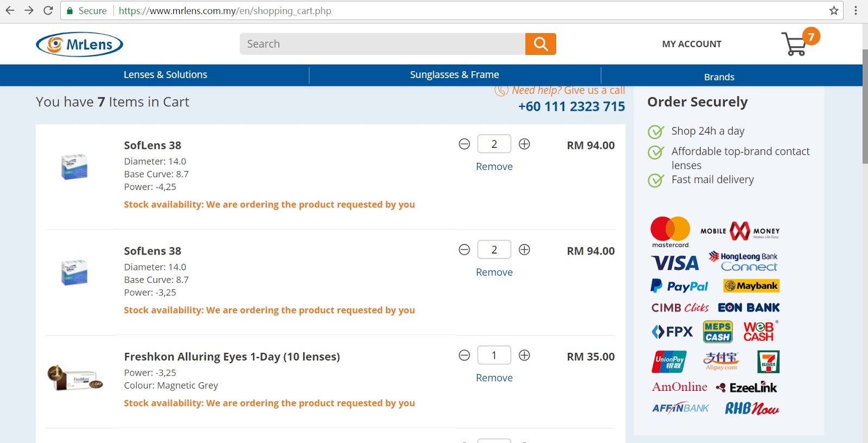
Task: Remove SofLens 38 power -3,25 from cart
Action: (494, 273)
